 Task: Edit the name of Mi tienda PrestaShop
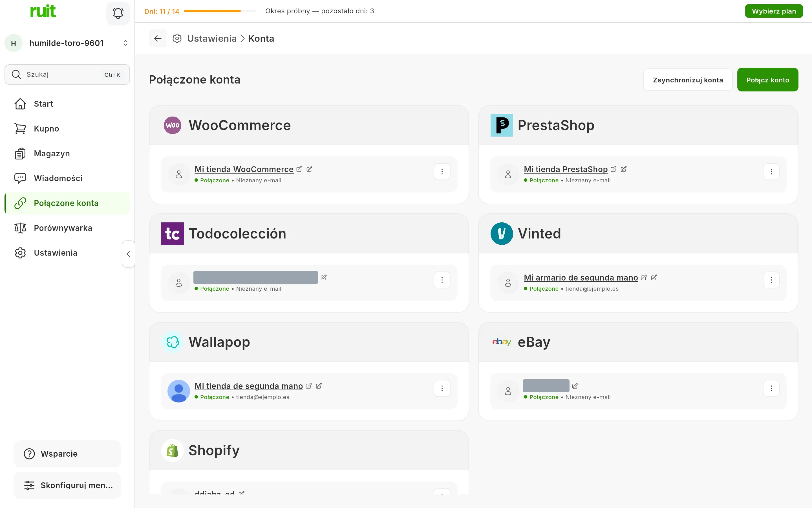pos(623,169)
